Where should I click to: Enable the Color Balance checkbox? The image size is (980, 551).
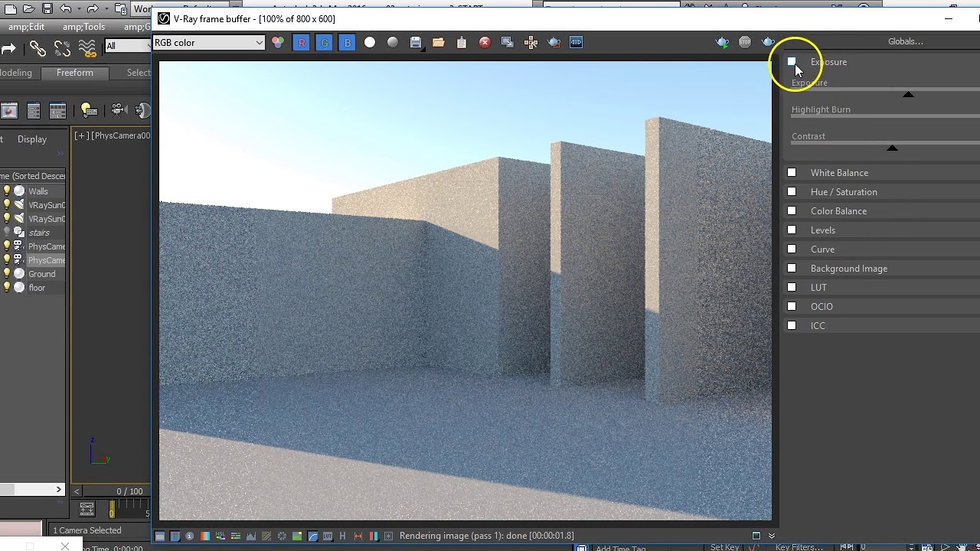click(x=792, y=211)
